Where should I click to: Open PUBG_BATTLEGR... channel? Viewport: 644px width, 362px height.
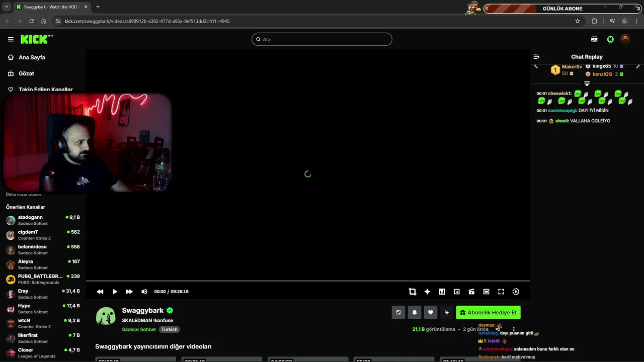(x=43, y=279)
